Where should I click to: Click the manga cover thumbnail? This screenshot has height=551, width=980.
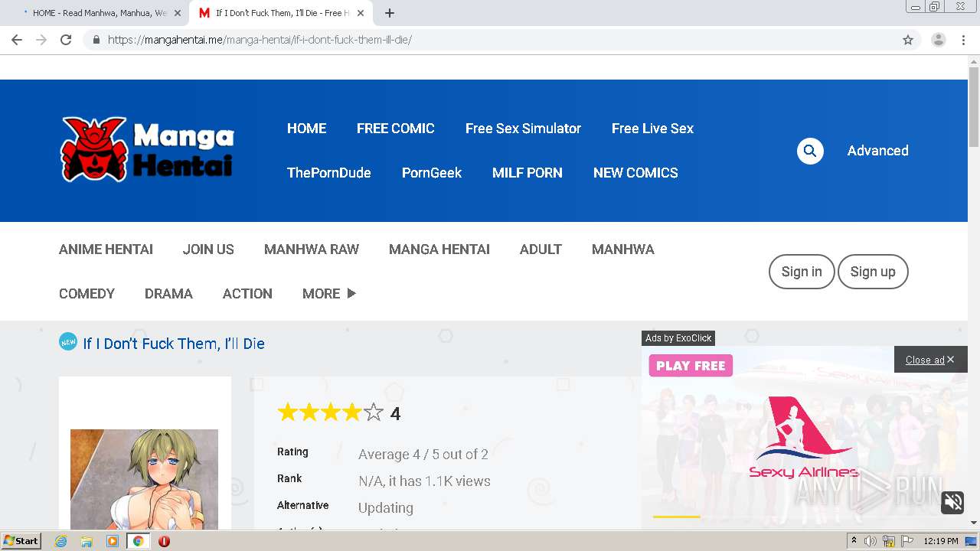(x=144, y=479)
